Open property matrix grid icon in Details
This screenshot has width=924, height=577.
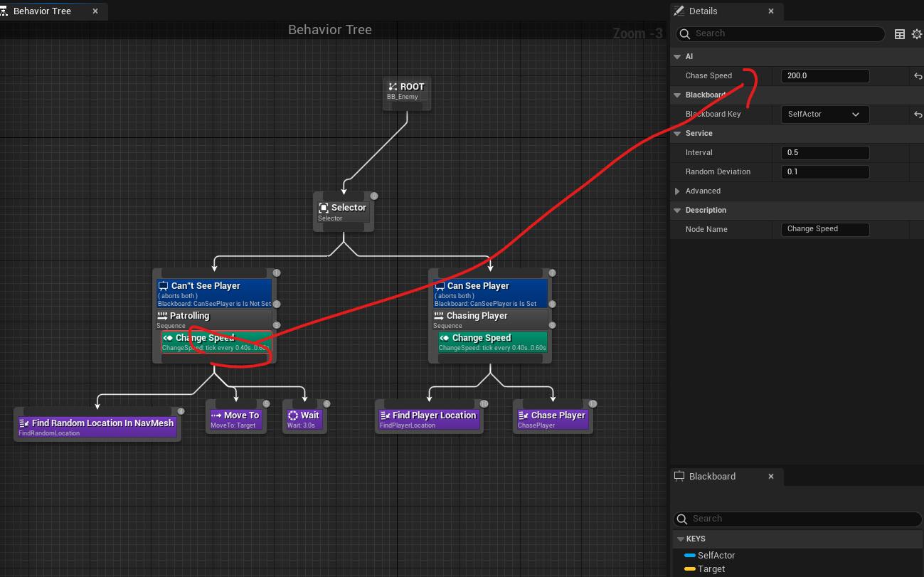(900, 34)
